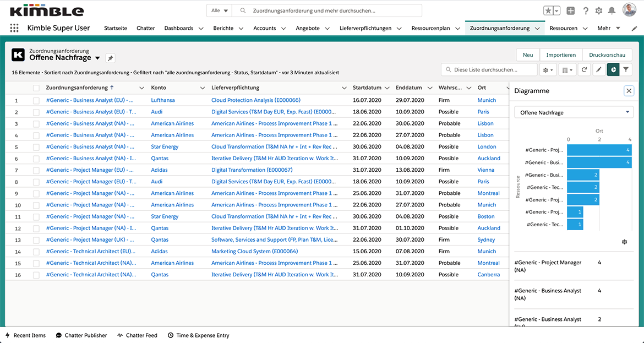
Task: Check the row 7 Vienna checkbox
Action: pyautogui.click(x=36, y=170)
